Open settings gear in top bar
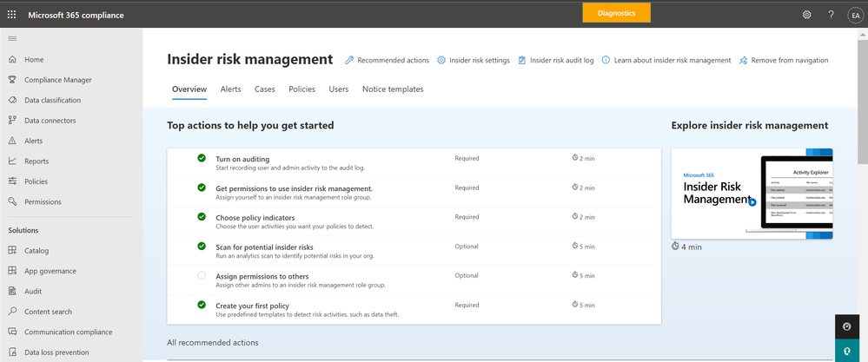 coord(807,15)
